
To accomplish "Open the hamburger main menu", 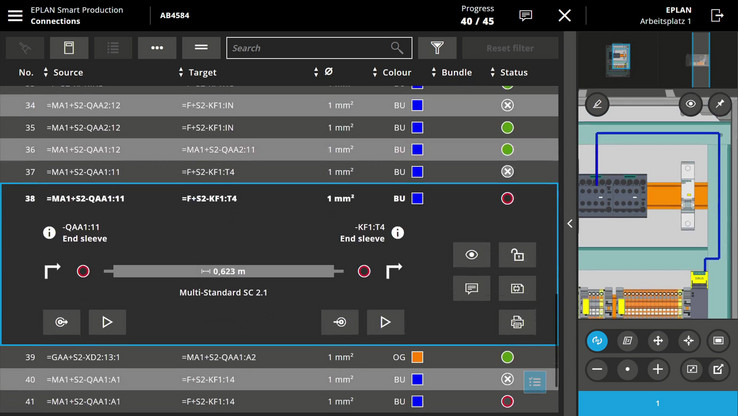I will pyautogui.click(x=15, y=15).
